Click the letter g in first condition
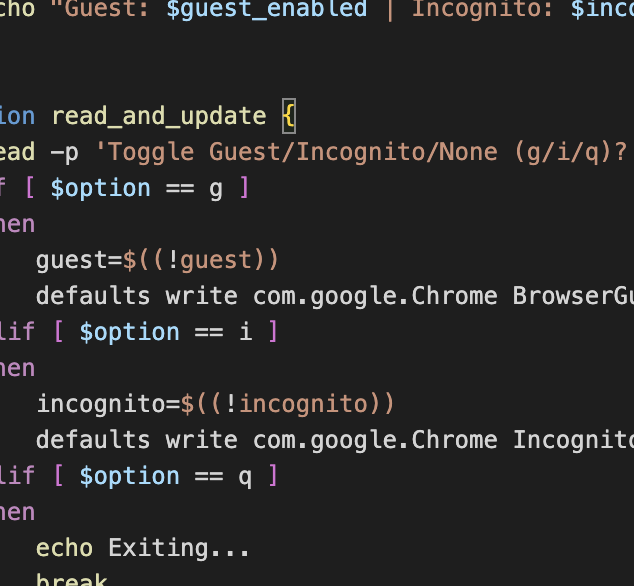 click(216, 189)
